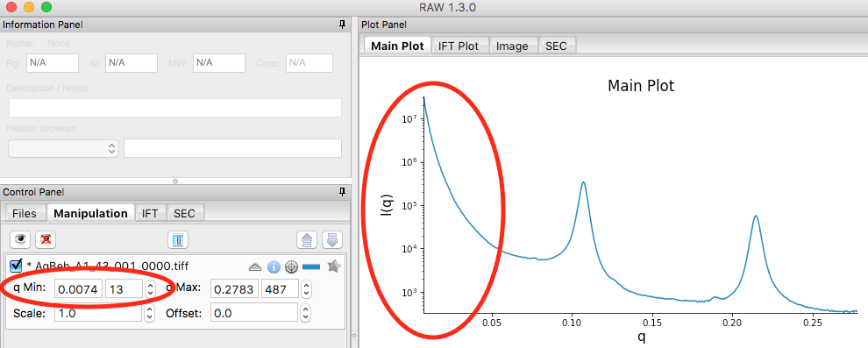
Task: Select the Main Plot tab
Action: 397,46
